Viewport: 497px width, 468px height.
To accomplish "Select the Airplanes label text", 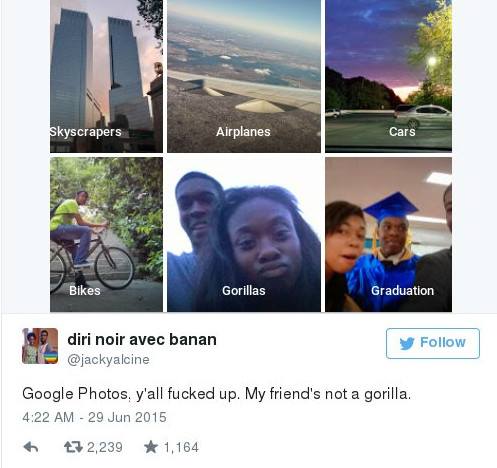I will coord(243,132).
